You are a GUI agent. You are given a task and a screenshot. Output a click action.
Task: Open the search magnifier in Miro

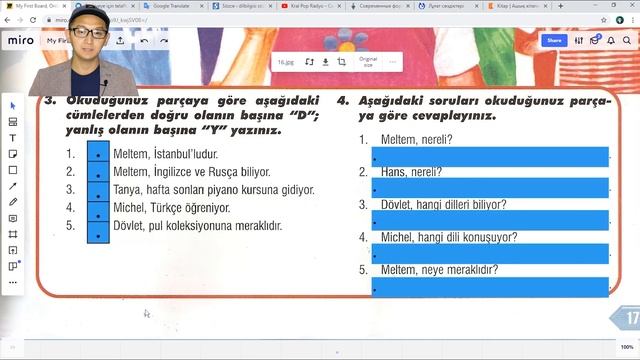627,40
